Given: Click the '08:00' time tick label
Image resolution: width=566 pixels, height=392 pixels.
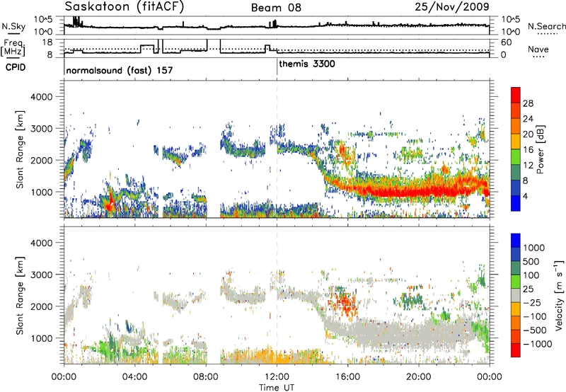Looking at the screenshot, I should point(206,377).
